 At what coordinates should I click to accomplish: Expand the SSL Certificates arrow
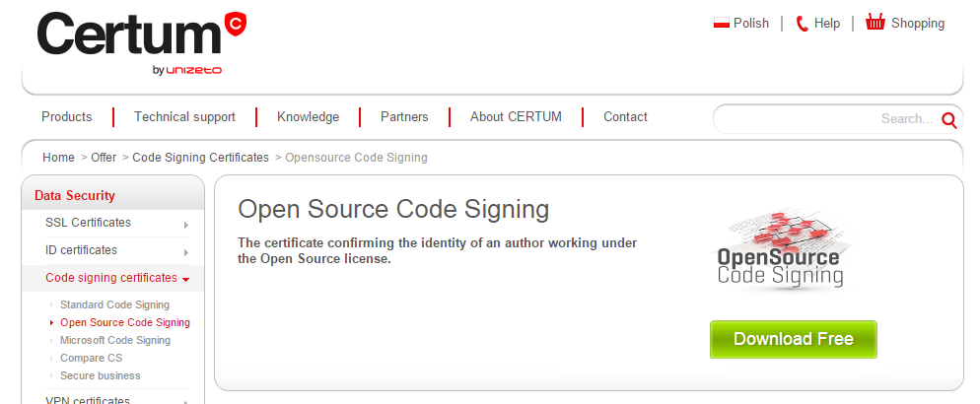click(185, 224)
